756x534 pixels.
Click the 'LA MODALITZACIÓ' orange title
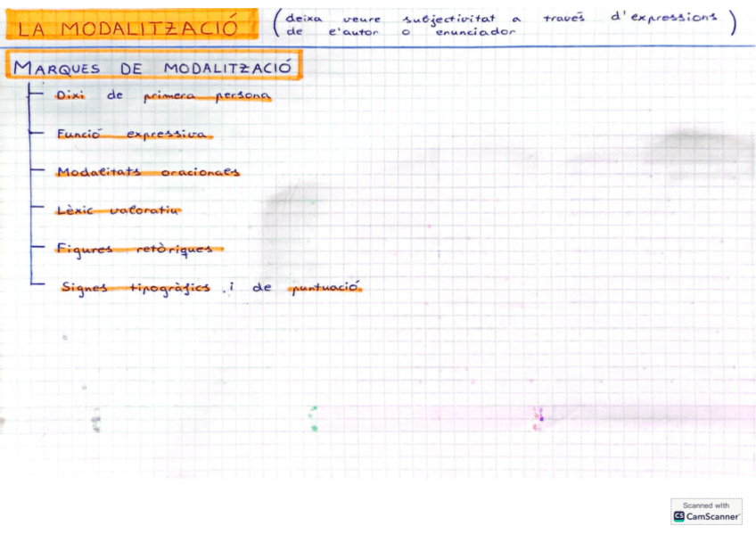point(132,25)
